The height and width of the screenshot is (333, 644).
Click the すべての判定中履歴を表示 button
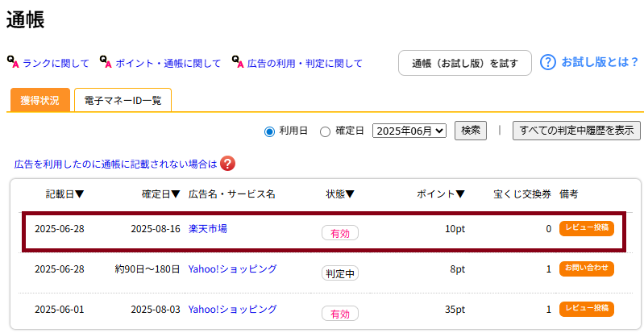point(576,131)
